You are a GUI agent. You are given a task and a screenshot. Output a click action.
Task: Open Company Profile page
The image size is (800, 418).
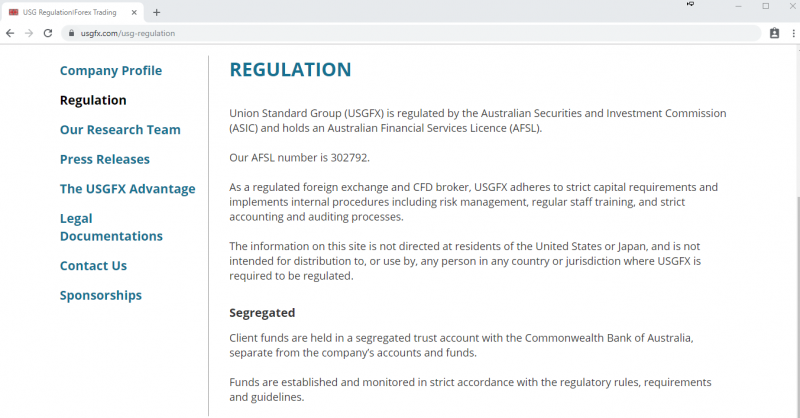click(x=111, y=70)
